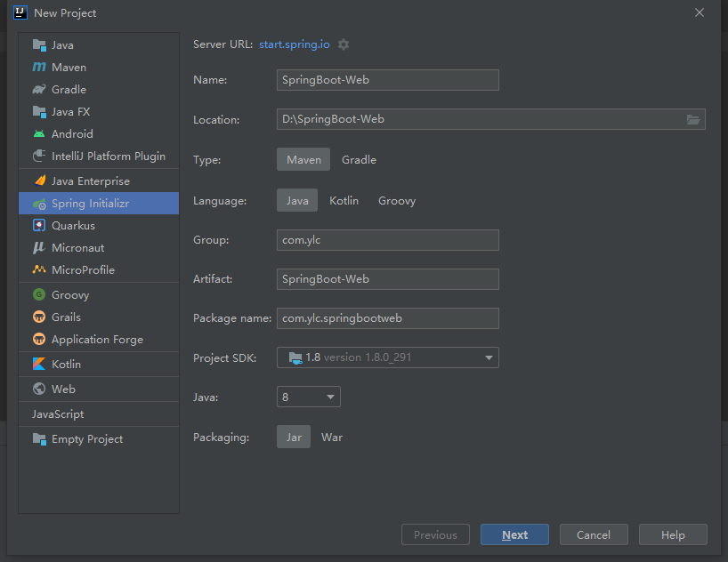Choose Groovy as language
The image size is (728, 562).
(397, 200)
